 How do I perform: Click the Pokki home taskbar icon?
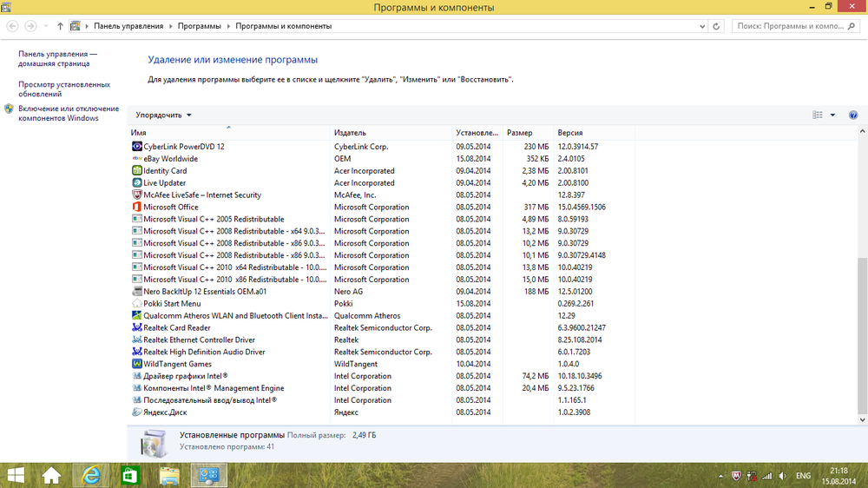pyautogui.click(x=51, y=475)
